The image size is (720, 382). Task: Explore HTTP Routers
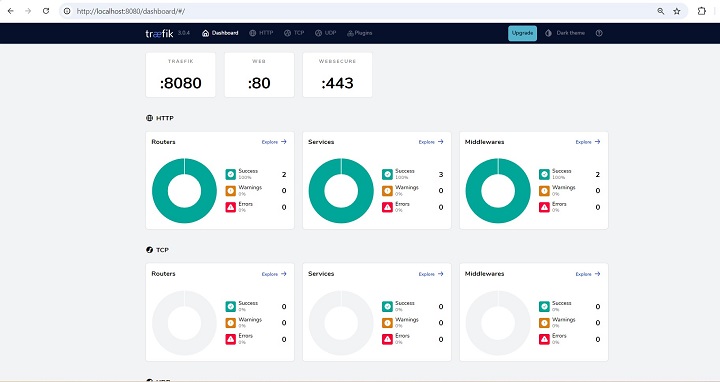pyautogui.click(x=274, y=142)
